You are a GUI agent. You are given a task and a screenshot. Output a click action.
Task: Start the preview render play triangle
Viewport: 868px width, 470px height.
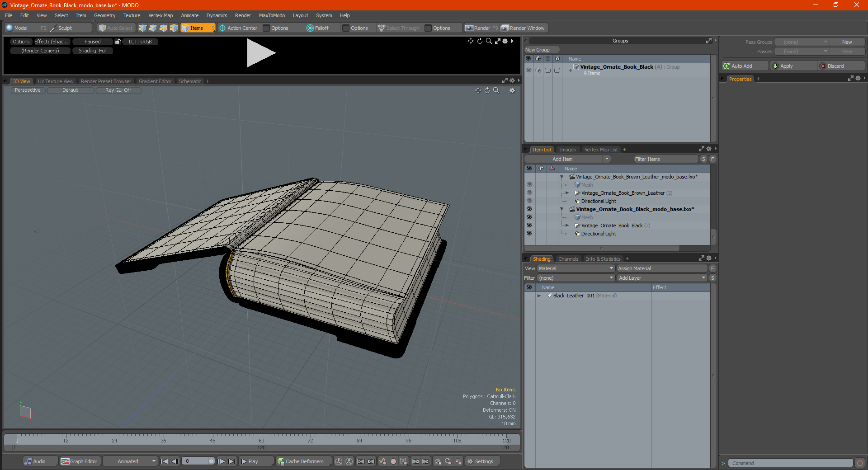[x=261, y=53]
